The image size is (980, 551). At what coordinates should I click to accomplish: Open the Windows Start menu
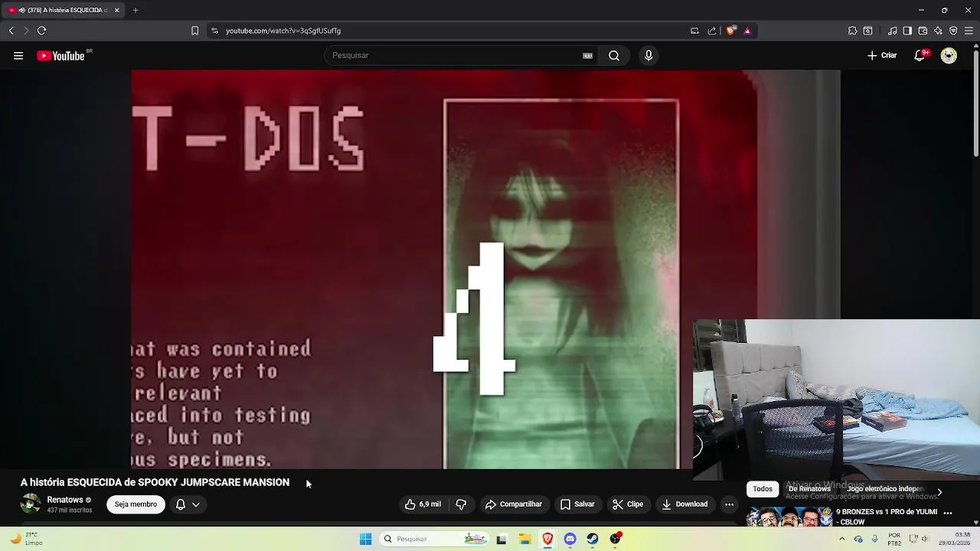(365, 539)
